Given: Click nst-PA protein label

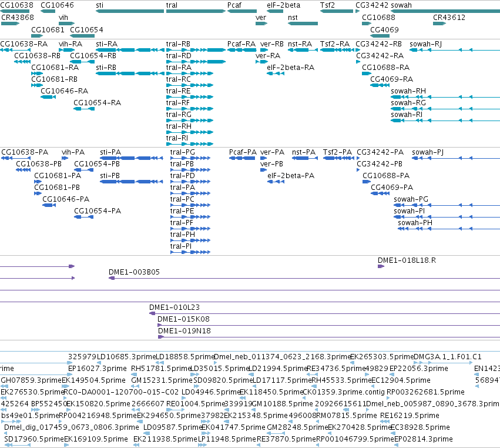Looking at the screenshot, I should click(304, 152).
